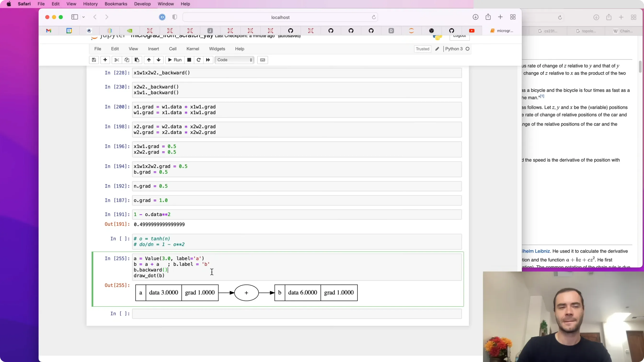
Task: Click the Logout button
Action: click(x=460, y=36)
